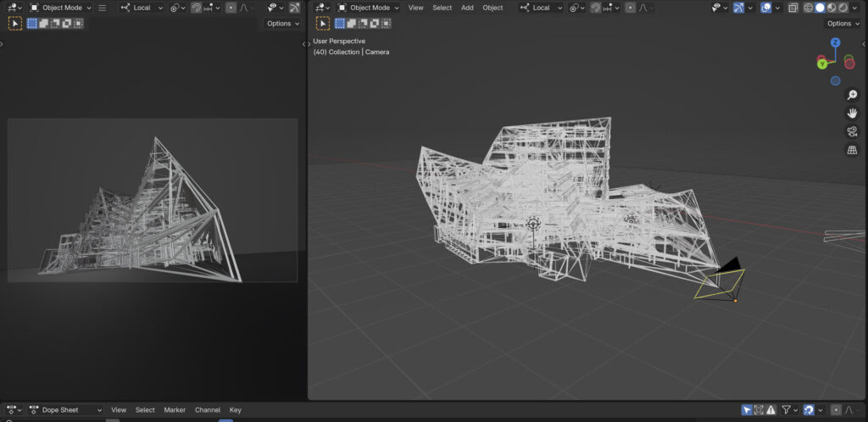Screen dimensions: 868x422
Task: Toggle snapping magnet in right viewport header
Action: pos(596,8)
